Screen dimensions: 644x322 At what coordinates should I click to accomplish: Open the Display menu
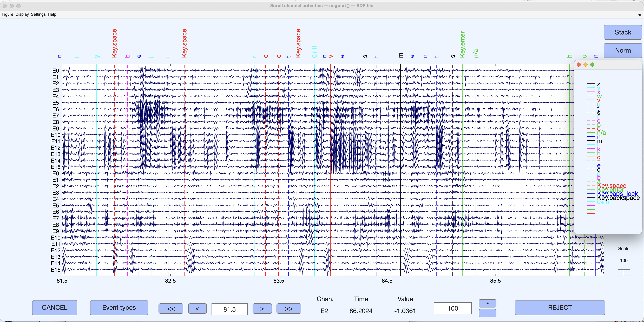(x=22, y=15)
